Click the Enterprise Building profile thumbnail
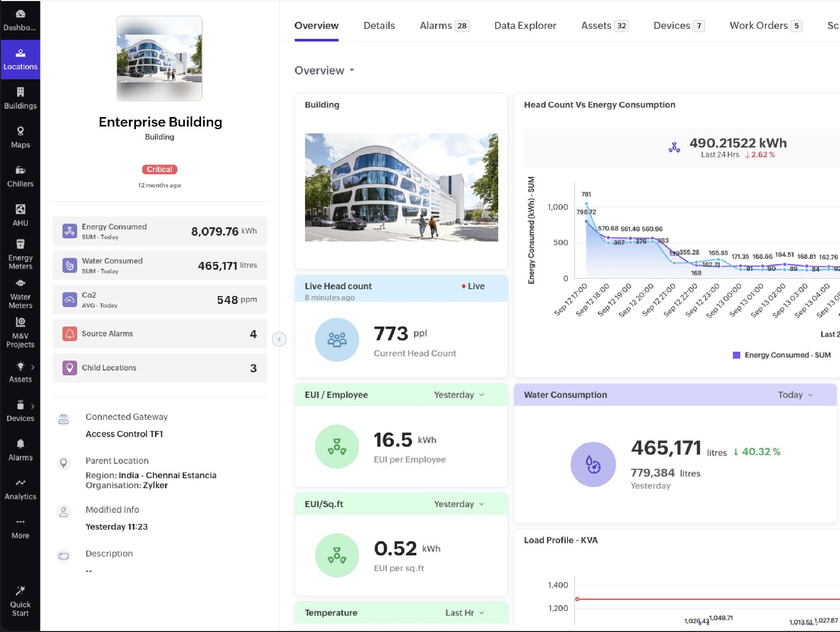Screen dimensions: 840x632 pos(160,58)
